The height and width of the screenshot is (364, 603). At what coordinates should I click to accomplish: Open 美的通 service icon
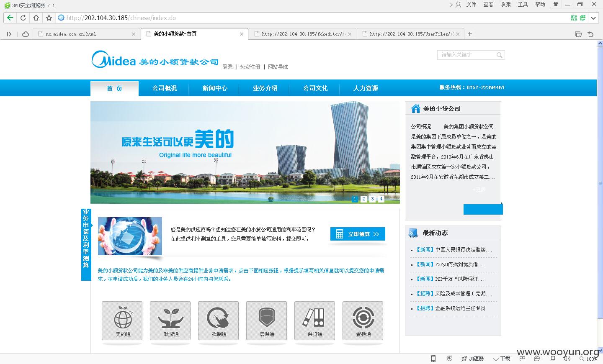(122, 320)
